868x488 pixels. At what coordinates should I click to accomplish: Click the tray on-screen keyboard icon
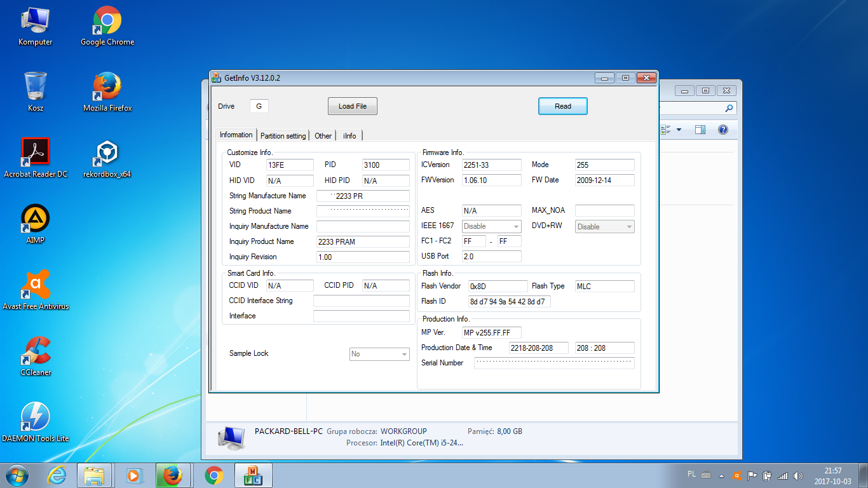point(705,475)
